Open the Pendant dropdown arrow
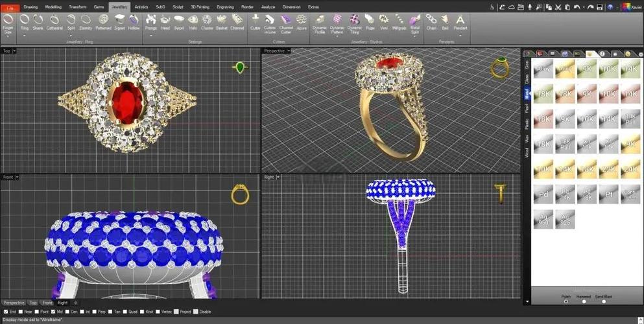Screen dimensions: 644x324 (x=460, y=36)
